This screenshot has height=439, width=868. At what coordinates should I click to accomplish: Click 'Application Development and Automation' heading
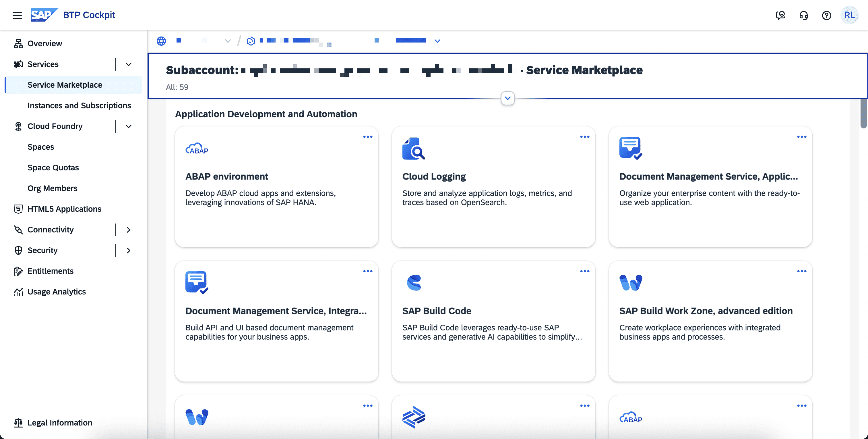coord(266,114)
